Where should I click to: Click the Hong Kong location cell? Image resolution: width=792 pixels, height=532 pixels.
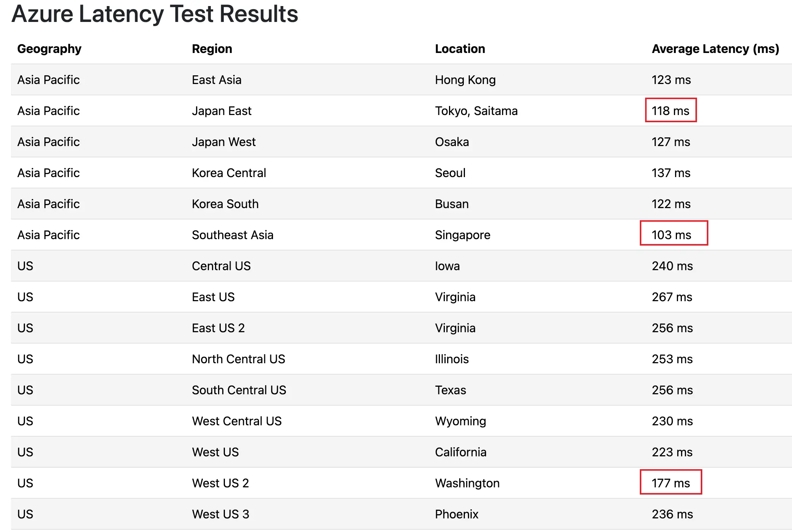tap(465, 80)
